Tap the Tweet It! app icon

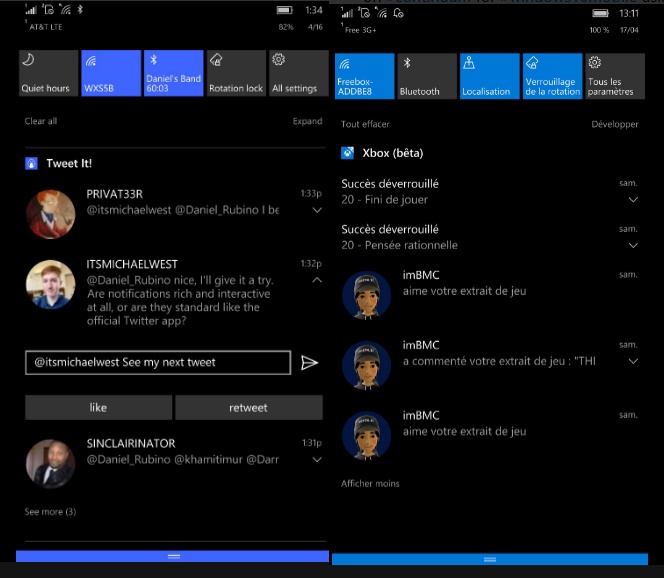coord(32,163)
